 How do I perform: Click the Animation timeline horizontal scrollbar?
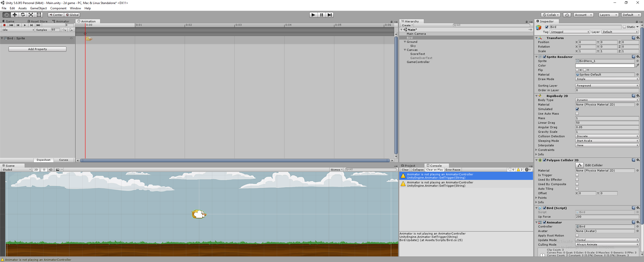235,160
